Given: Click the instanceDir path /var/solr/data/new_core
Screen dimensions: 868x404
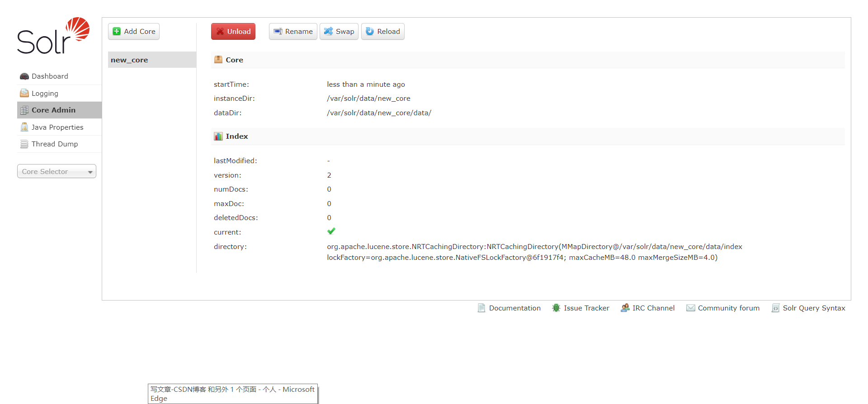Looking at the screenshot, I should tap(368, 99).
